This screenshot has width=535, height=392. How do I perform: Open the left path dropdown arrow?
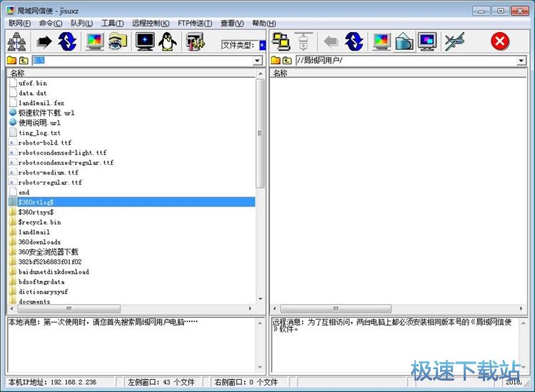(258, 61)
